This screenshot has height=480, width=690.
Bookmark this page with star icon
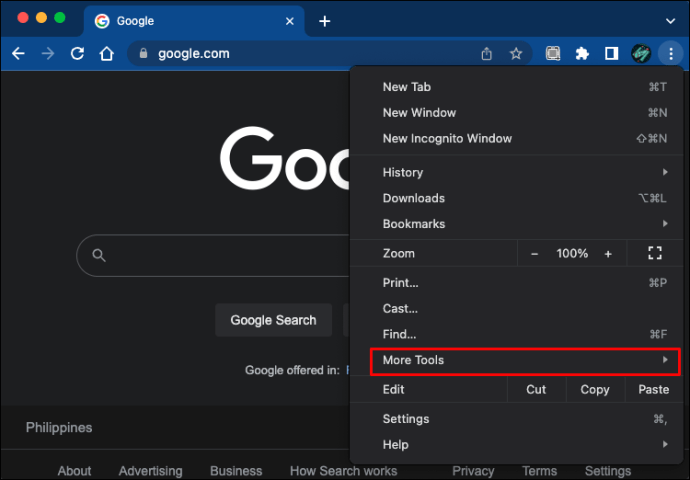click(516, 54)
